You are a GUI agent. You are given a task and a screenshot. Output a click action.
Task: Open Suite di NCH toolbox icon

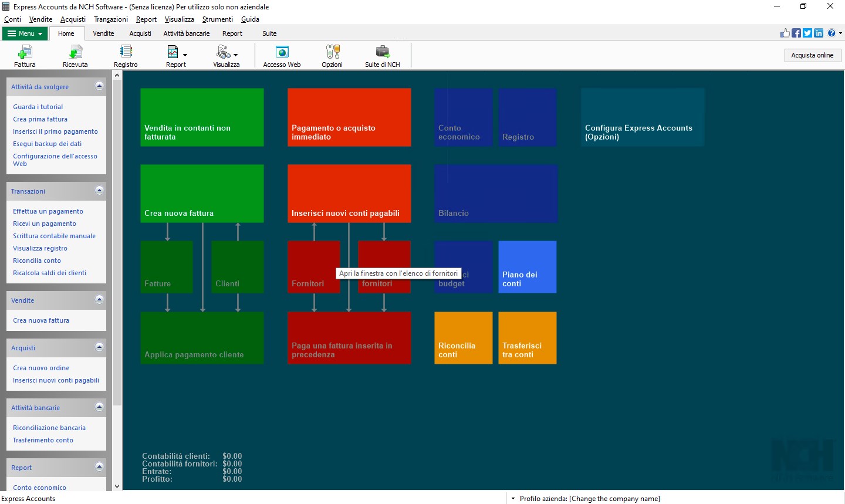383,56
